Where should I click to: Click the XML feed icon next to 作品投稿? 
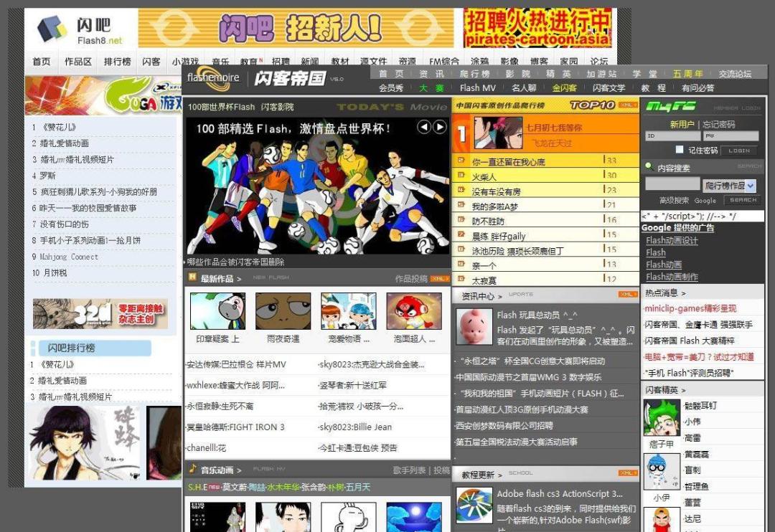click(x=440, y=277)
